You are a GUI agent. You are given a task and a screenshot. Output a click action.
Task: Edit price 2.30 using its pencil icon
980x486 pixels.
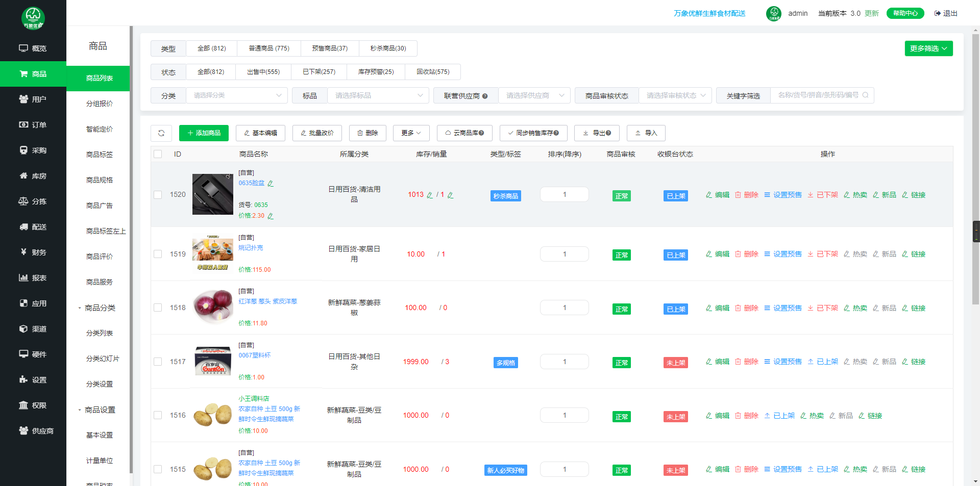point(271,216)
